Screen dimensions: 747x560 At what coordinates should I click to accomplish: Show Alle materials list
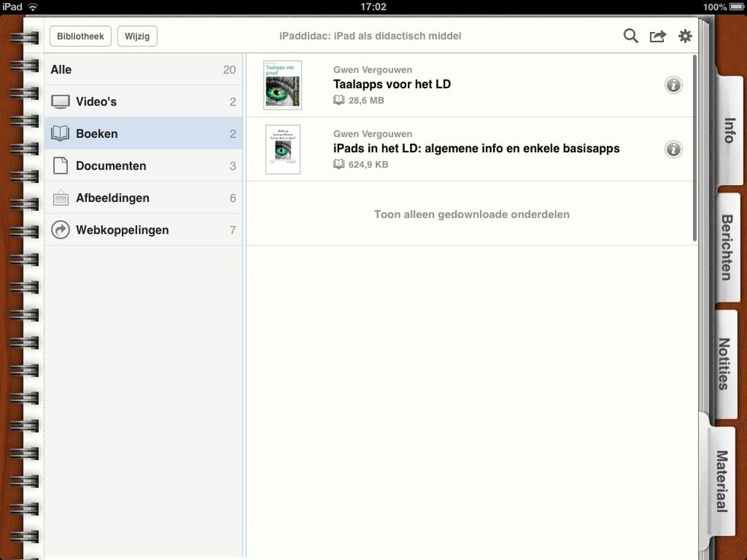[x=143, y=69]
